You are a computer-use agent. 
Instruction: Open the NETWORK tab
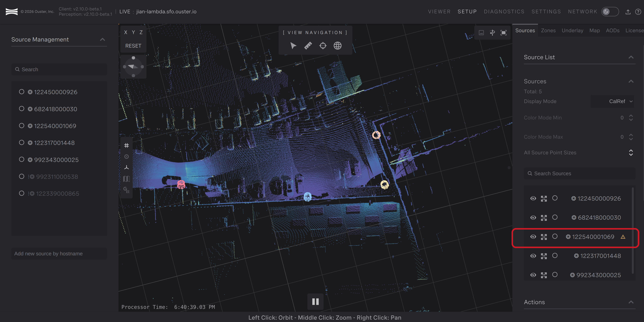(582, 12)
